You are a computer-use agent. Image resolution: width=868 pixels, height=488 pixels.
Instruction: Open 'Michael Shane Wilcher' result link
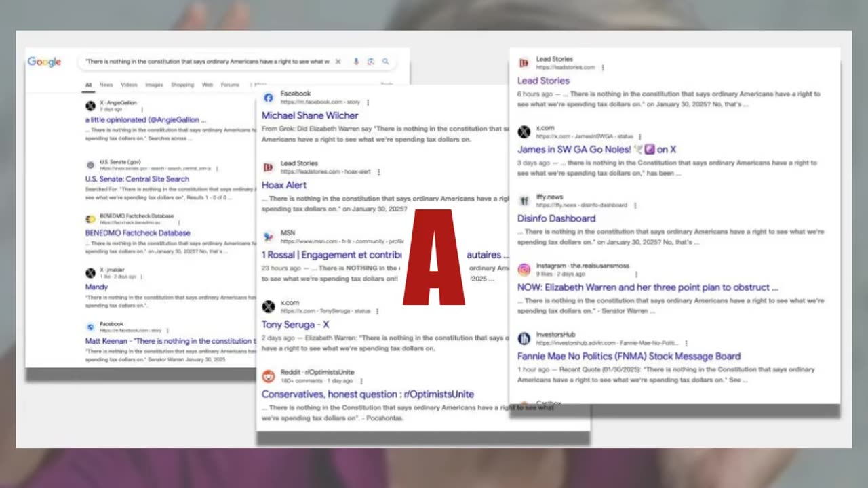point(310,116)
